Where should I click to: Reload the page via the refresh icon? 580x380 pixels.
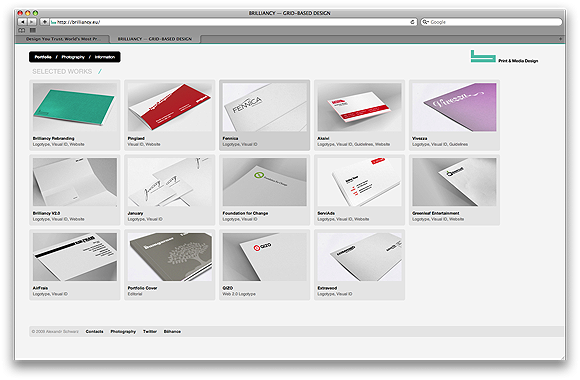(x=412, y=22)
